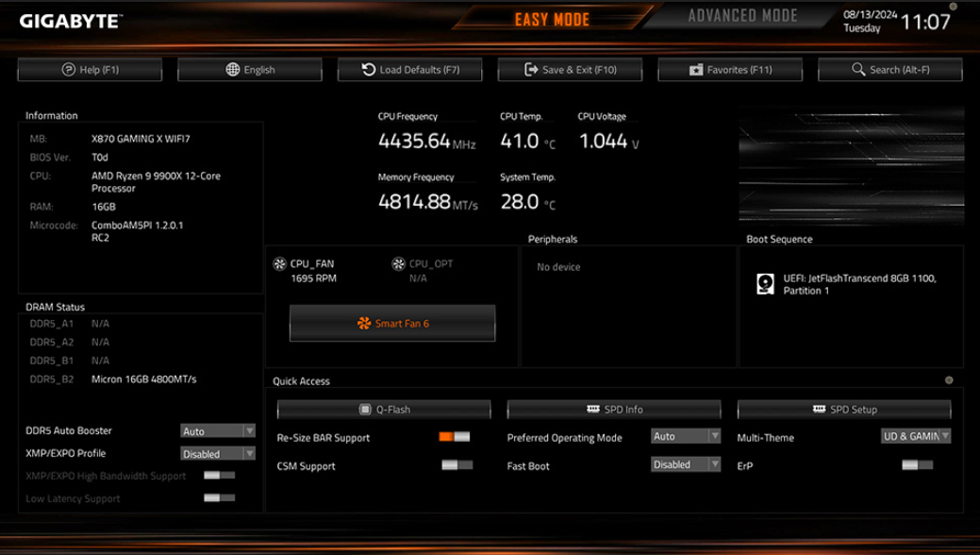This screenshot has height=555, width=980.
Task: Click the boot drive disk icon
Action: point(765,284)
